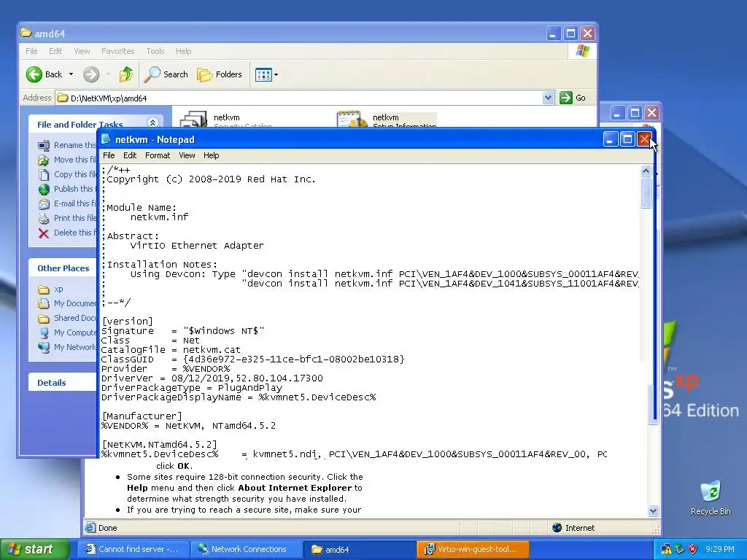Click the '[version]' section header in Notepad
Viewport: 747px width, 560px height.
127,322
